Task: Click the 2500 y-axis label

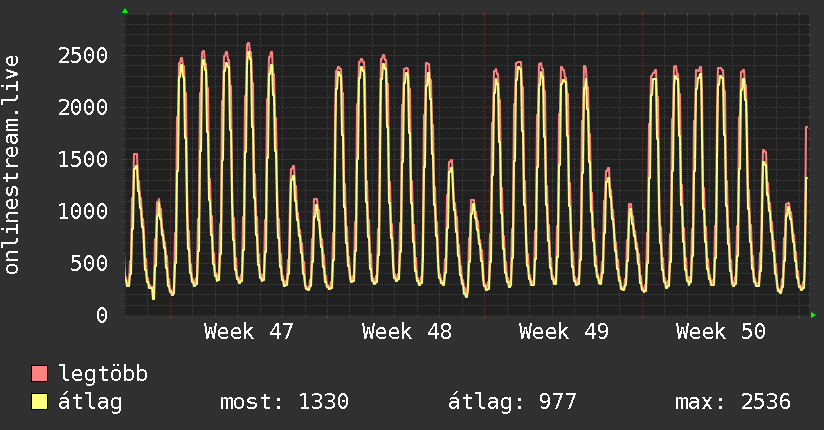Action: tap(83, 55)
